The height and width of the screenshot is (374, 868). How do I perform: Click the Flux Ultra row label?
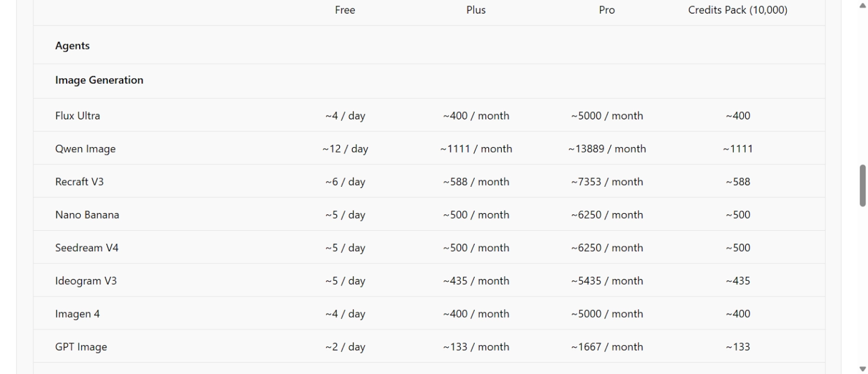[77, 116]
